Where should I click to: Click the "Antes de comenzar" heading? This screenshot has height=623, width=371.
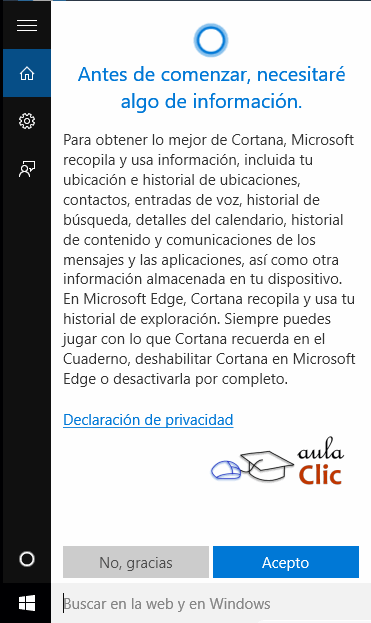(164, 74)
